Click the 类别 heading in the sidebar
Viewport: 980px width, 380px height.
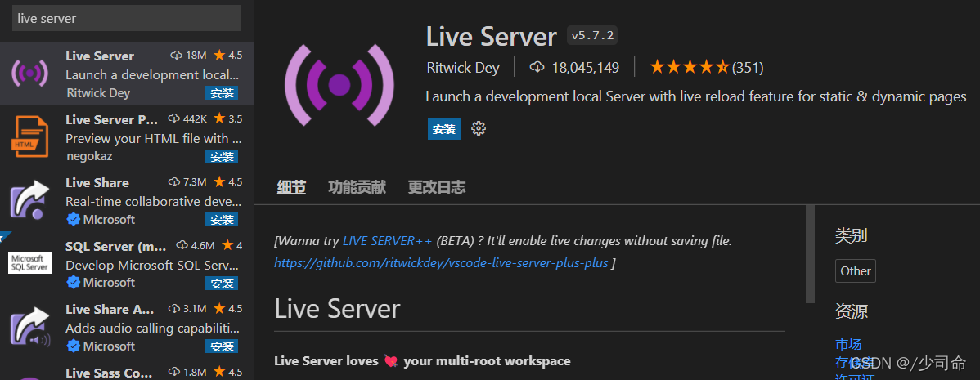click(x=852, y=235)
